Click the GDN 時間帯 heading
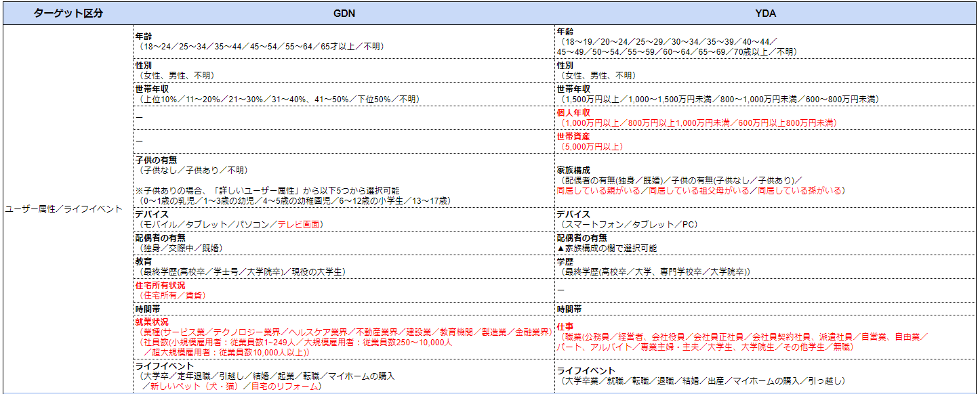Image resolution: width=980 pixels, height=394 pixels. tap(149, 309)
